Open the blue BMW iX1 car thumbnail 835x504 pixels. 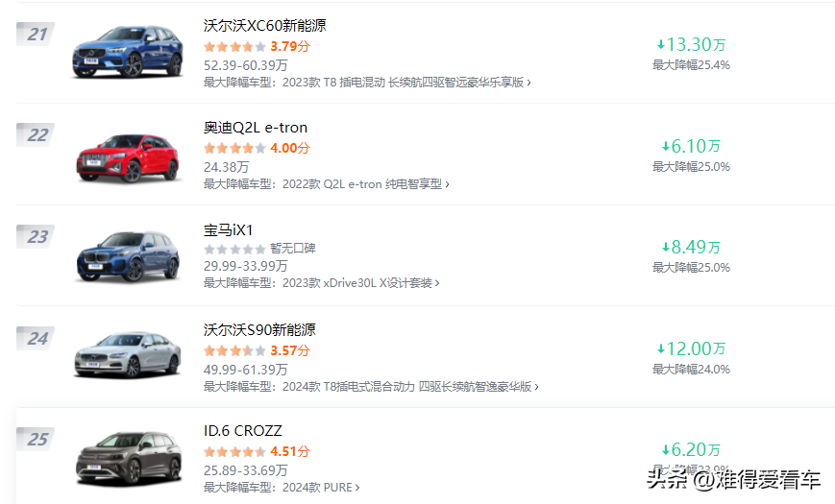pyautogui.click(x=127, y=255)
